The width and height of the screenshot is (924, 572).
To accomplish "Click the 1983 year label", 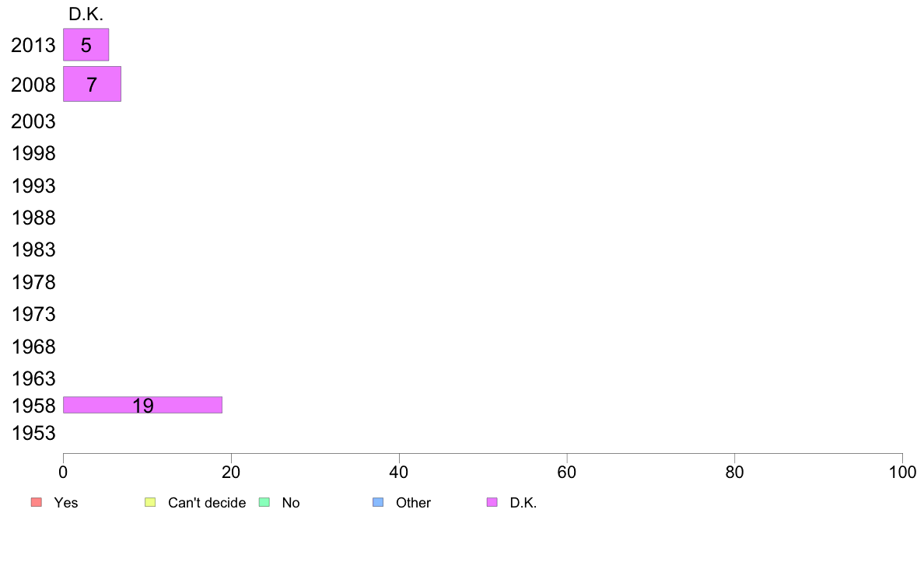I will point(33,249).
